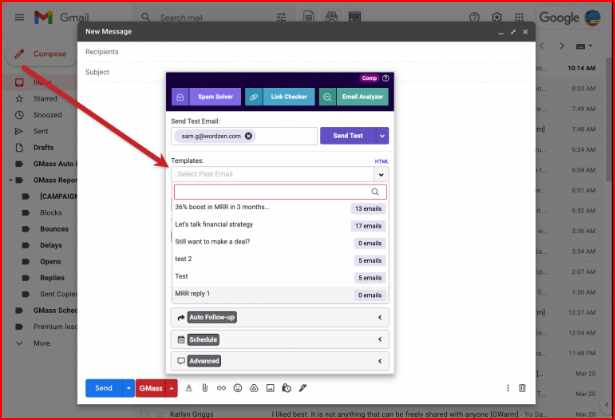
Task: Open the Bounces label
Action: (x=54, y=229)
